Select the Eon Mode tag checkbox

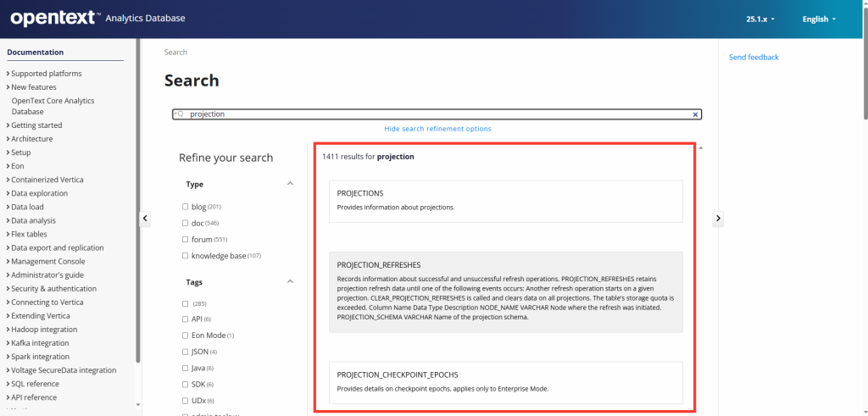[186, 336]
